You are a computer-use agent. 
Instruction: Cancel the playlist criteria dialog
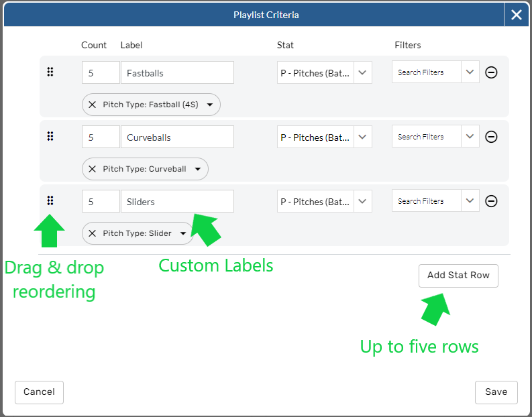pos(39,392)
